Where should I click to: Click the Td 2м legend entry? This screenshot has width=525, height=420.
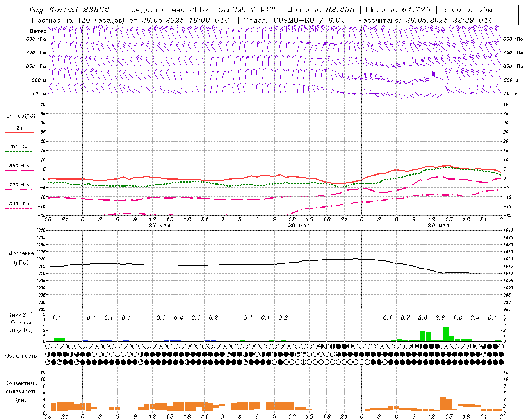pyautogui.click(x=19, y=147)
